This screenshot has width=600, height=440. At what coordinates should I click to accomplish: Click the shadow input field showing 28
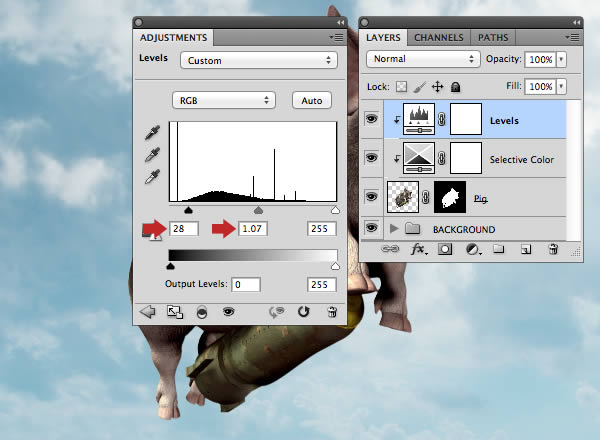pos(184,229)
